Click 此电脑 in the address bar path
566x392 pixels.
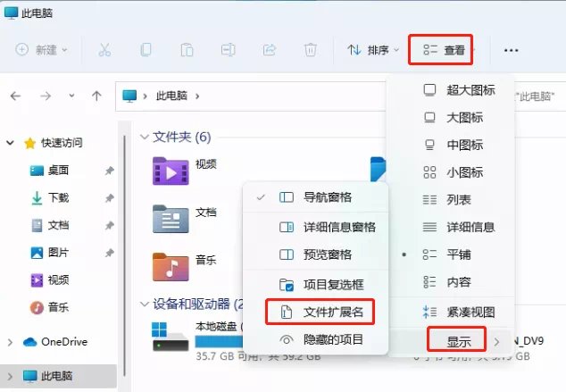pyautogui.click(x=171, y=96)
